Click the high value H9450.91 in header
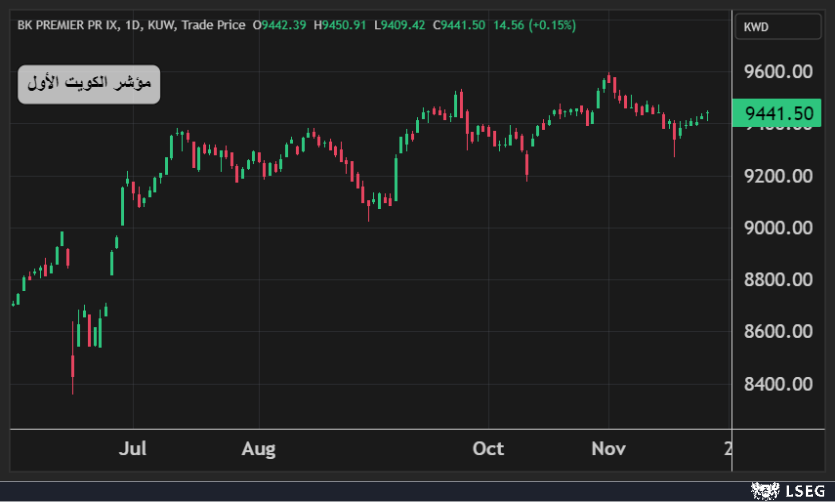The image size is (835, 502). (x=342, y=25)
